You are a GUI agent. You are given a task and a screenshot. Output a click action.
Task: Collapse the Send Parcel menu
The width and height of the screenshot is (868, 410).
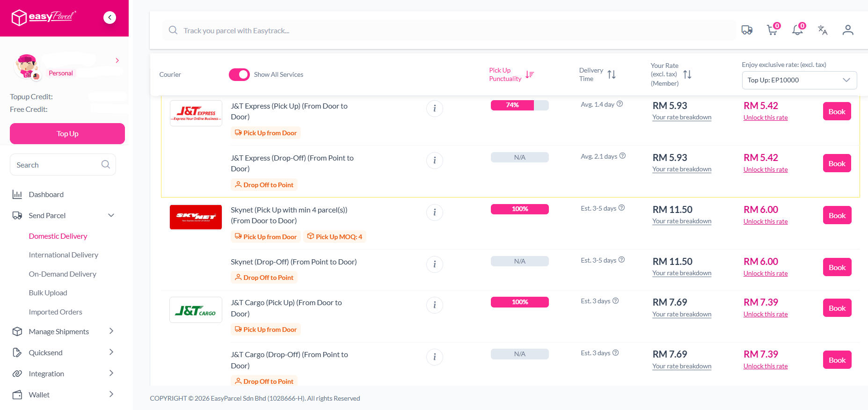pos(111,215)
